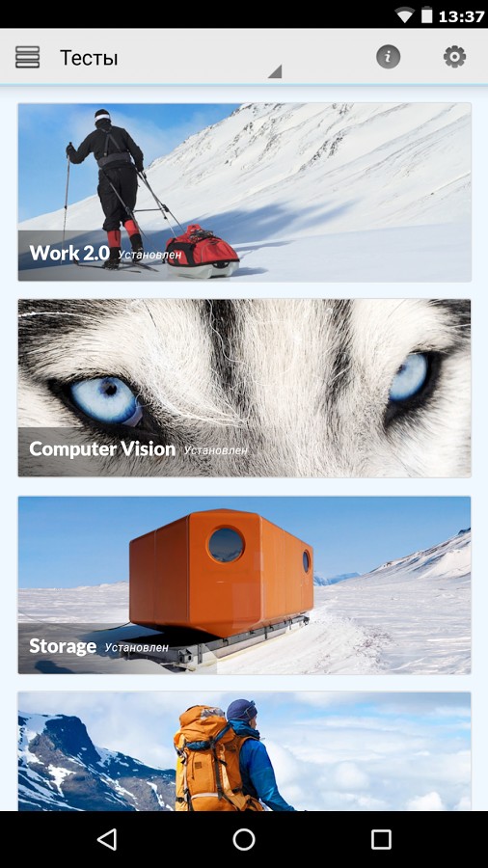The width and height of the screenshot is (488, 868).
Task: Tap the info icon in the header
Action: pyautogui.click(x=388, y=57)
